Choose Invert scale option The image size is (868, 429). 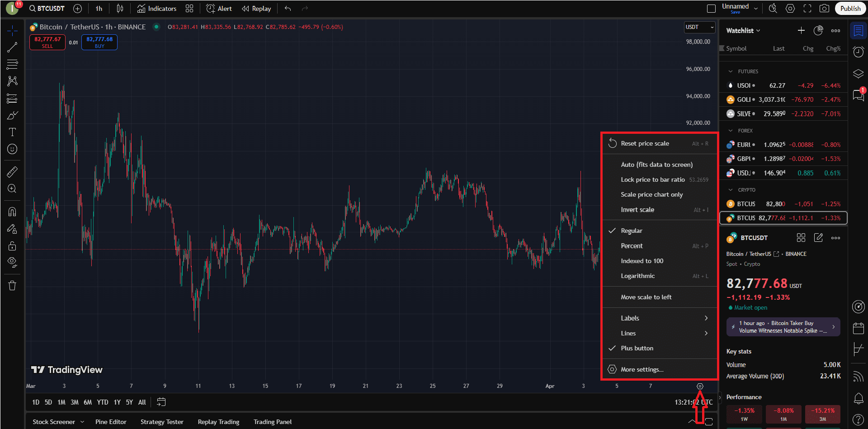point(660,210)
